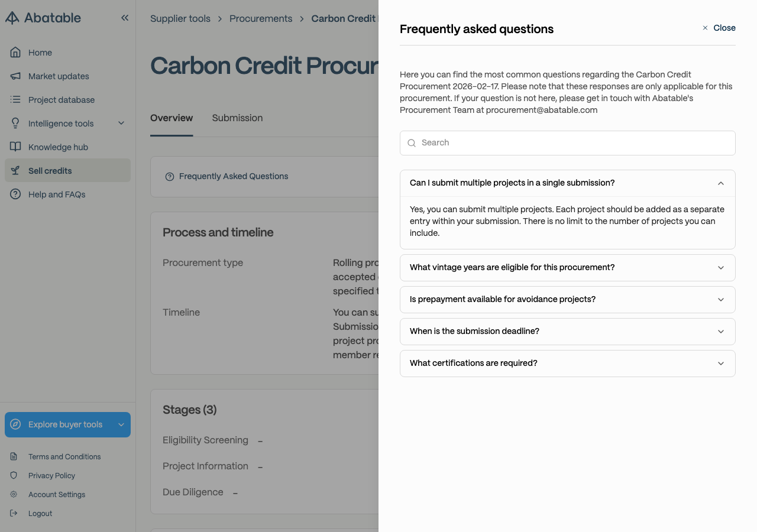Click the Sell credits sprout icon
Viewport: 757px width, 532px height.
(x=15, y=171)
